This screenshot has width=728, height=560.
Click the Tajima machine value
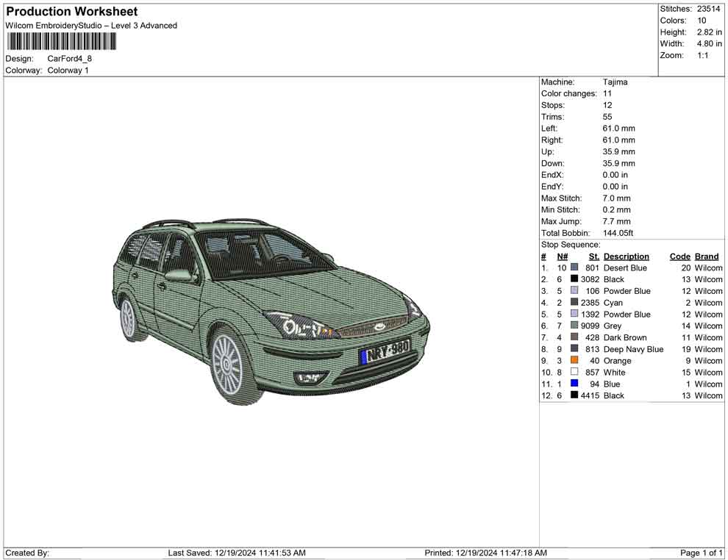pyautogui.click(x=615, y=82)
